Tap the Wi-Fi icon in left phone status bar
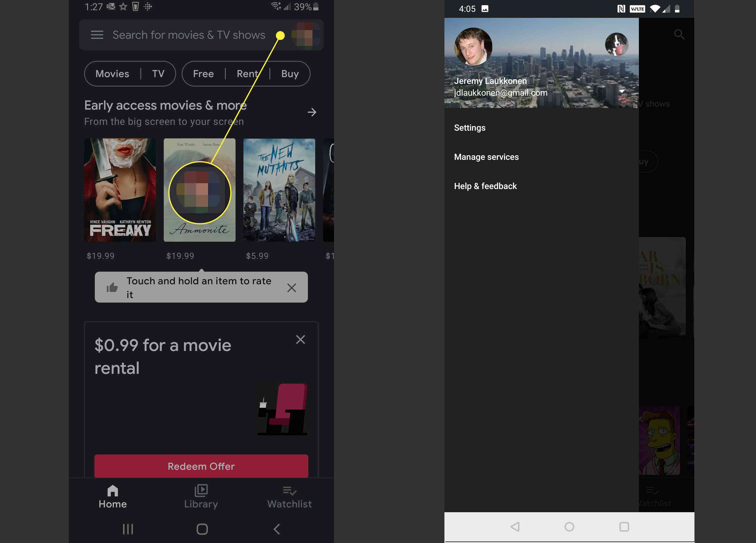 tap(276, 6)
